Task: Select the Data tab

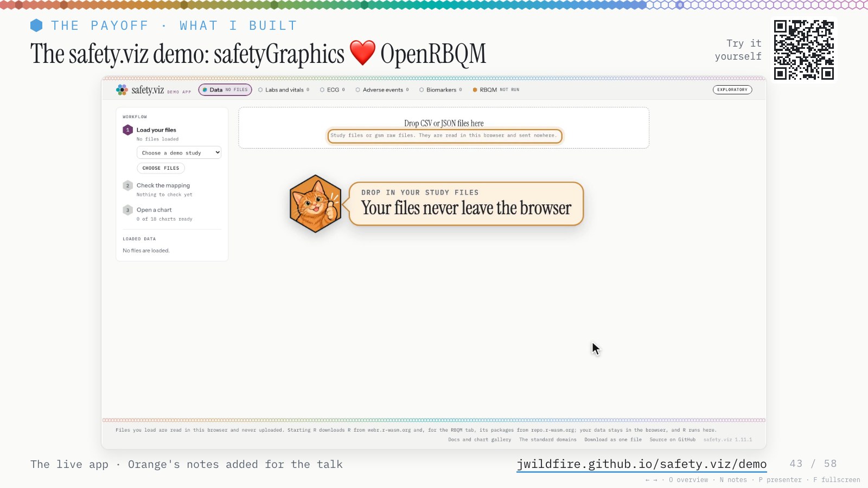Action: click(x=225, y=90)
